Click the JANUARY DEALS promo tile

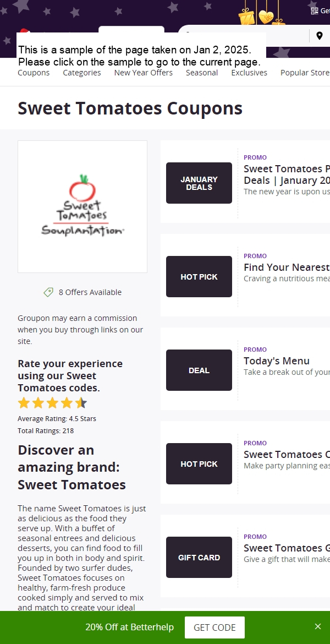[199, 183]
